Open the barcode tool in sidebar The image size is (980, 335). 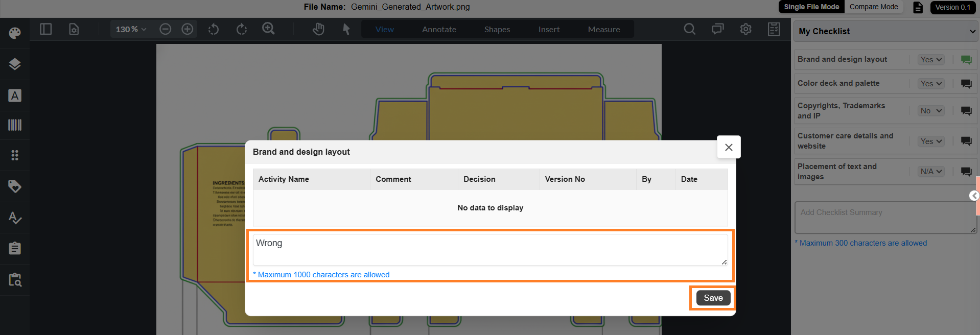coord(15,125)
